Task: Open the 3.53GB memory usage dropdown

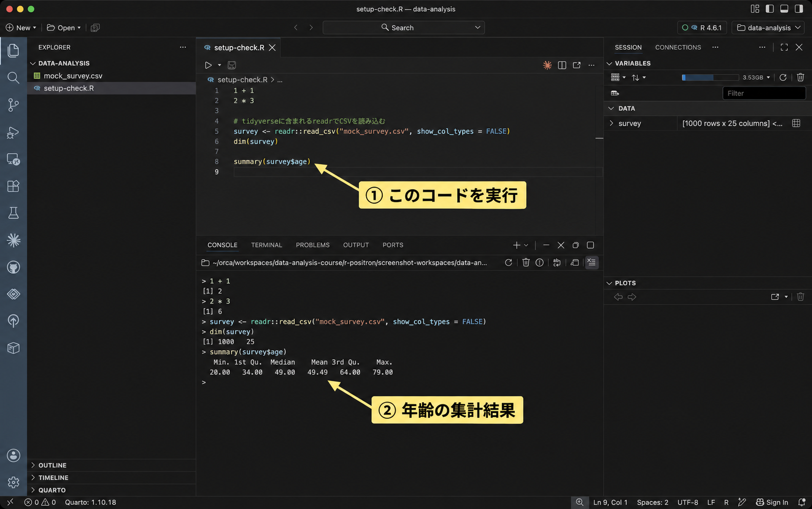Action: (x=756, y=77)
